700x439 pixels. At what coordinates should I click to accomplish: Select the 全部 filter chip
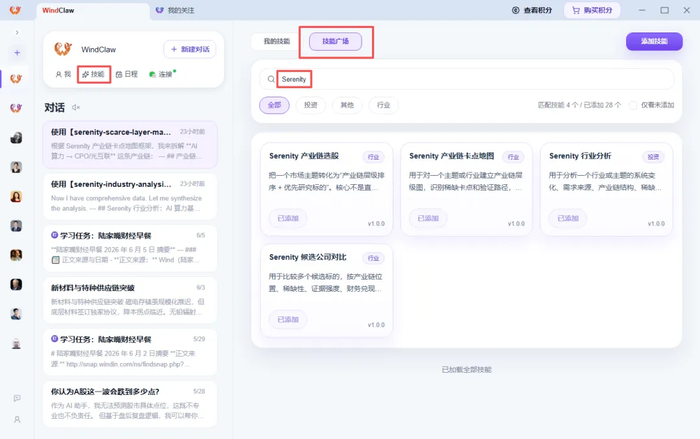pyautogui.click(x=274, y=105)
